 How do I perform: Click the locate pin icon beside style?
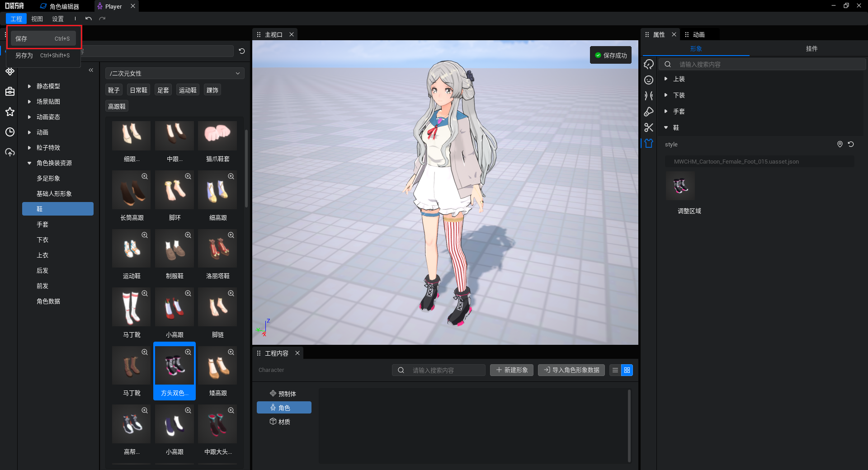840,144
